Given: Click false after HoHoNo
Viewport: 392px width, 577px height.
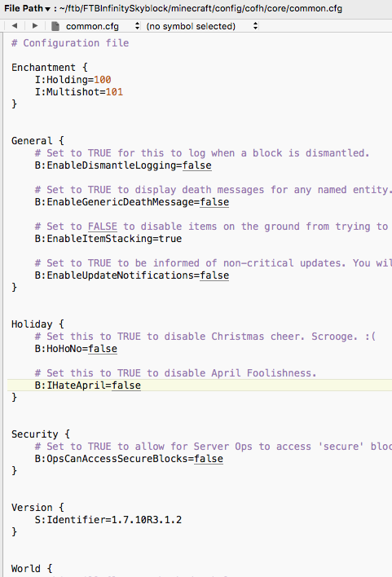Looking at the screenshot, I should pos(103,349).
